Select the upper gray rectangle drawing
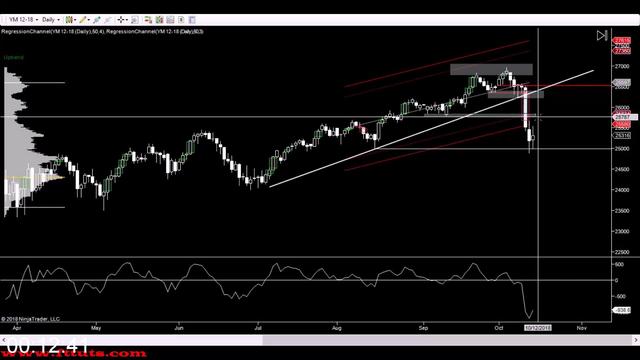 click(x=491, y=69)
